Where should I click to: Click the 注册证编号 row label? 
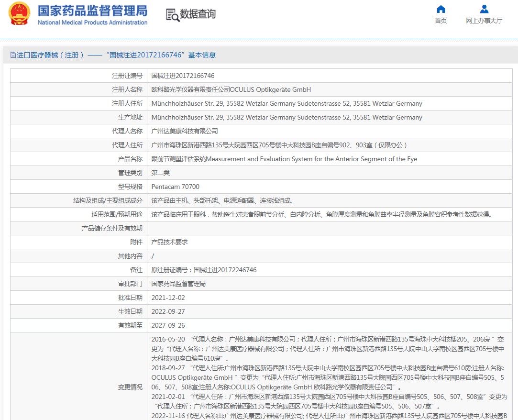[127, 76]
